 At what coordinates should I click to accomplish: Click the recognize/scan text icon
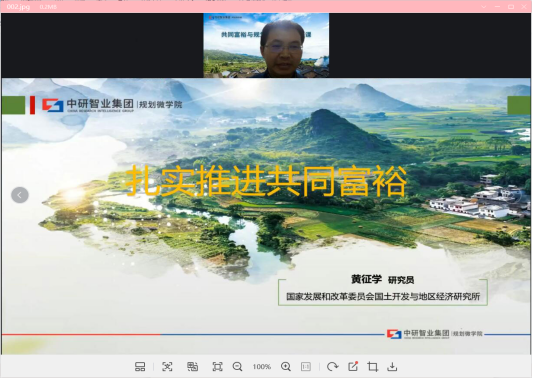[167, 366]
